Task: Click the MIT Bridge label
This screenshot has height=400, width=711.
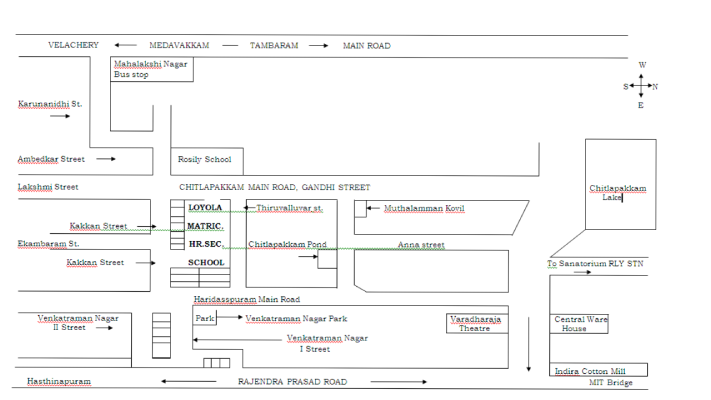Action: [x=610, y=382]
